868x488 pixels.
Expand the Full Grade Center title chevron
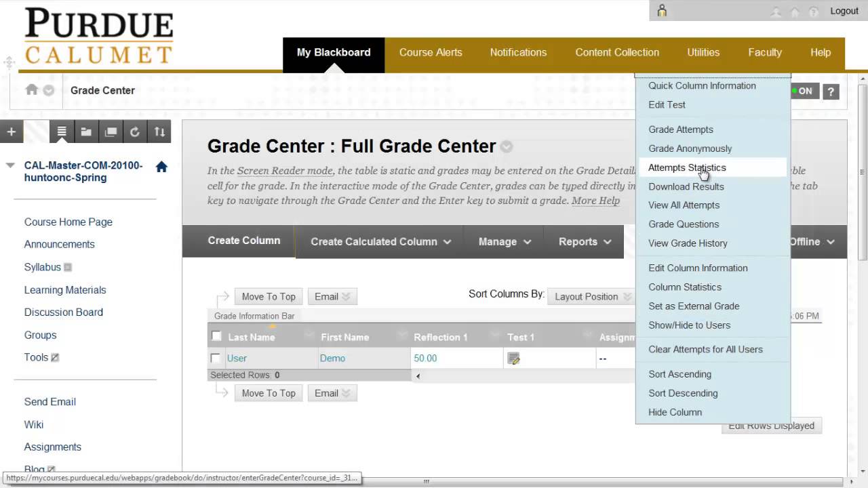click(507, 146)
